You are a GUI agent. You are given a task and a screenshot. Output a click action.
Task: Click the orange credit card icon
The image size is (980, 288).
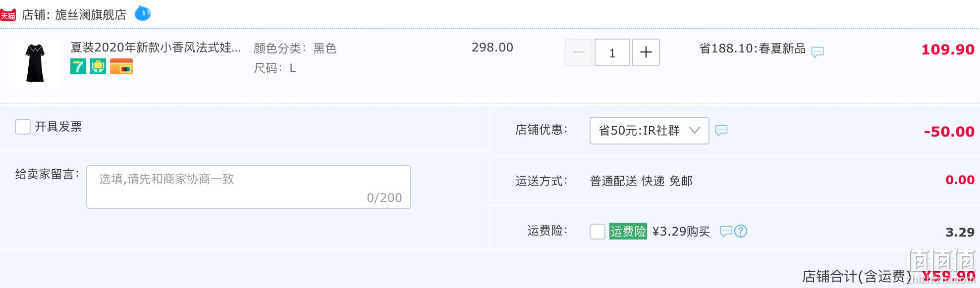click(121, 66)
